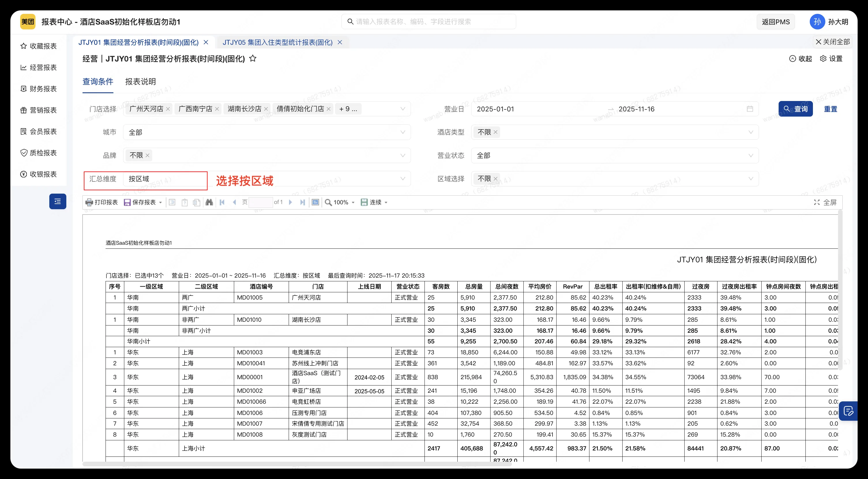
Task: Click 返回PMS at the top right
Action: [775, 21]
